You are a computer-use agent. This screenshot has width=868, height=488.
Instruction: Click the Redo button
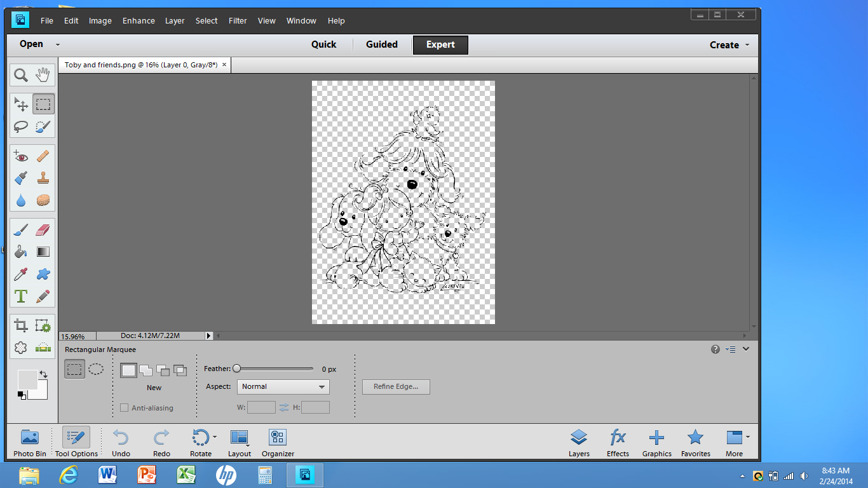pyautogui.click(x=161, y=442)
